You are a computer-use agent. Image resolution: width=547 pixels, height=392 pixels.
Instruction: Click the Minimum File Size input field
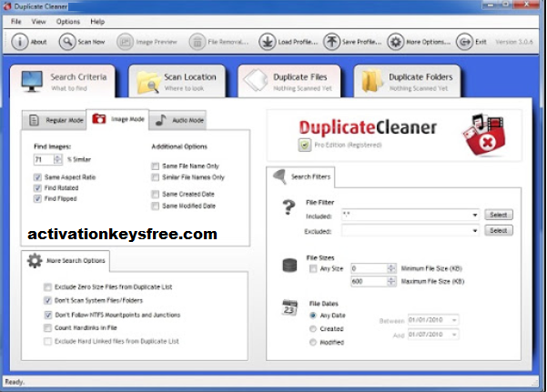point(370,268)
